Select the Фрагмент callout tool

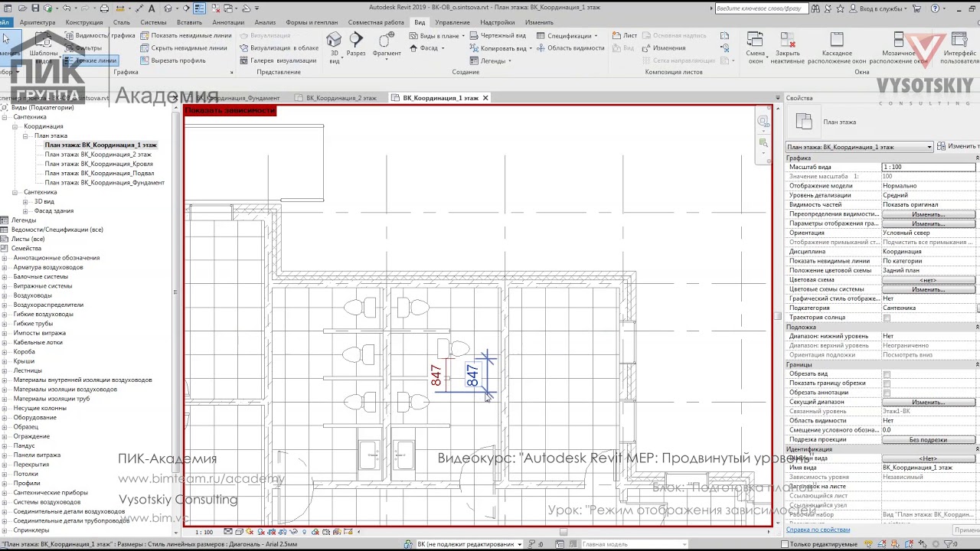(x=387, y=46)
